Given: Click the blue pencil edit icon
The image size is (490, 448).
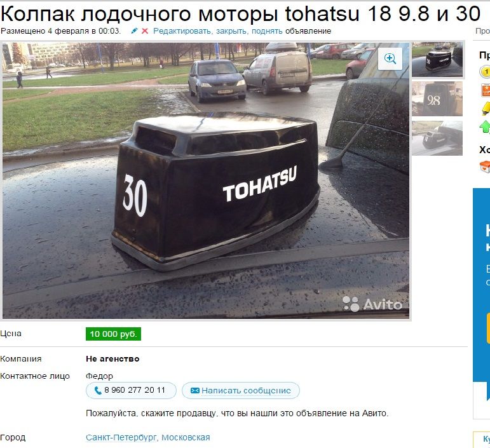Looking at the screenshot, I should point(134,31).
